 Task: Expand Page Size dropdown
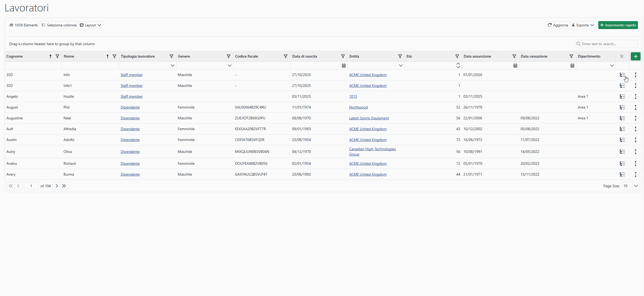[636, 186]
